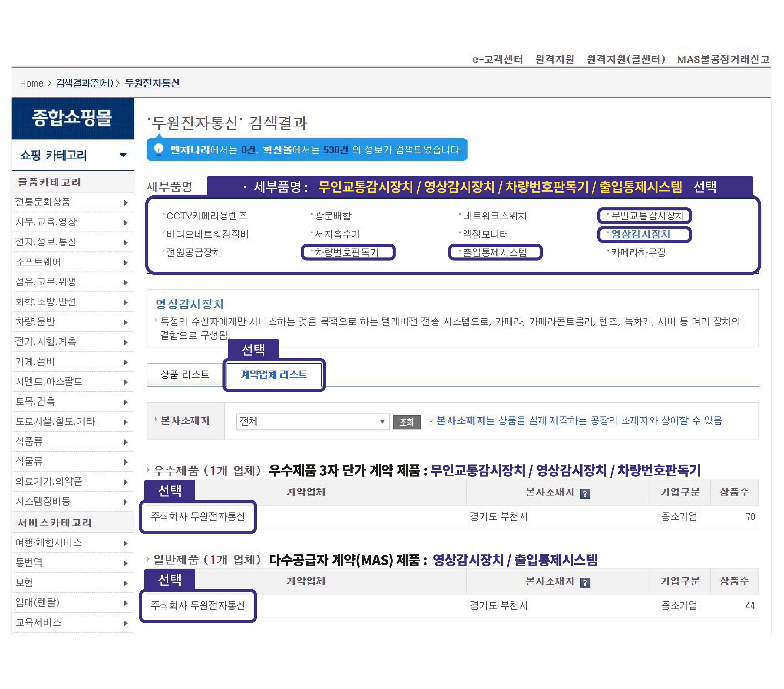Select 전원공급장치 sub-item
Viewport: 784px width, 689px height.
click(194, 253)
